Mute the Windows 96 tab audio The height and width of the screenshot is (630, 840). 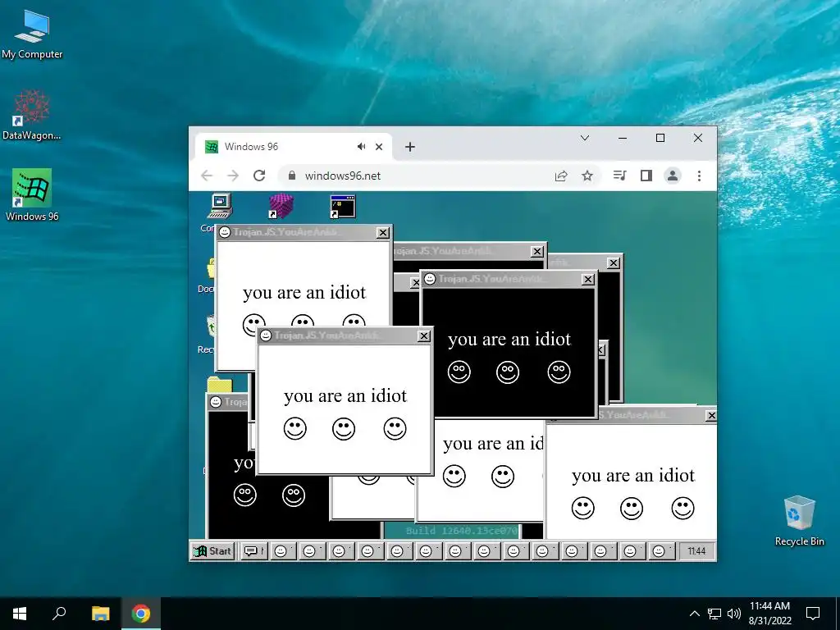click(362, 147)
